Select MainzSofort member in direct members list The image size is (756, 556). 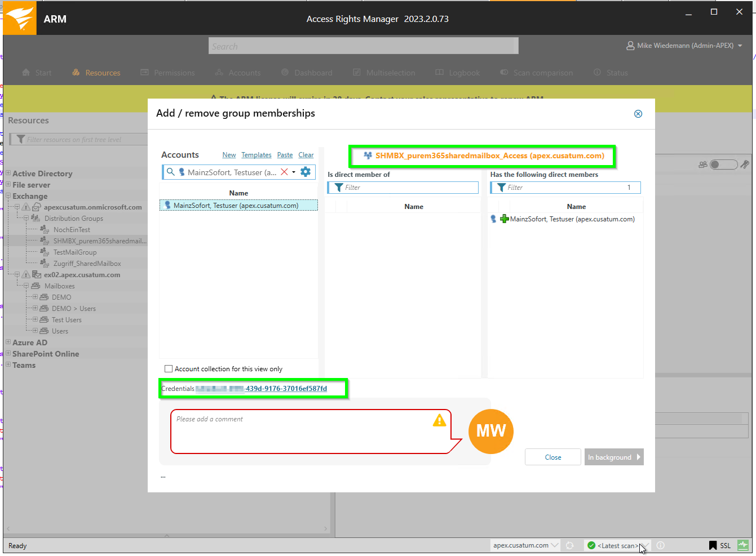tap(572, 219)
